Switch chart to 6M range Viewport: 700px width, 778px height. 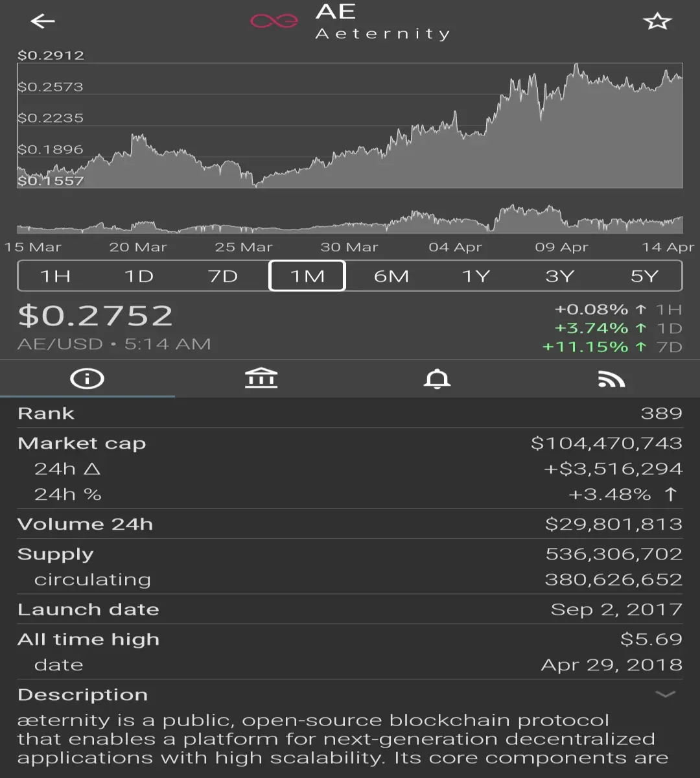click(x=391, y=276)
